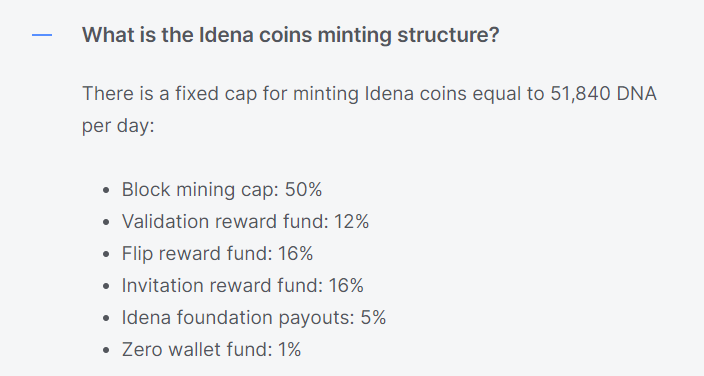Click the "Validation reward fund: 12%" line
704x376 pixels.
[x=245, y=221]
